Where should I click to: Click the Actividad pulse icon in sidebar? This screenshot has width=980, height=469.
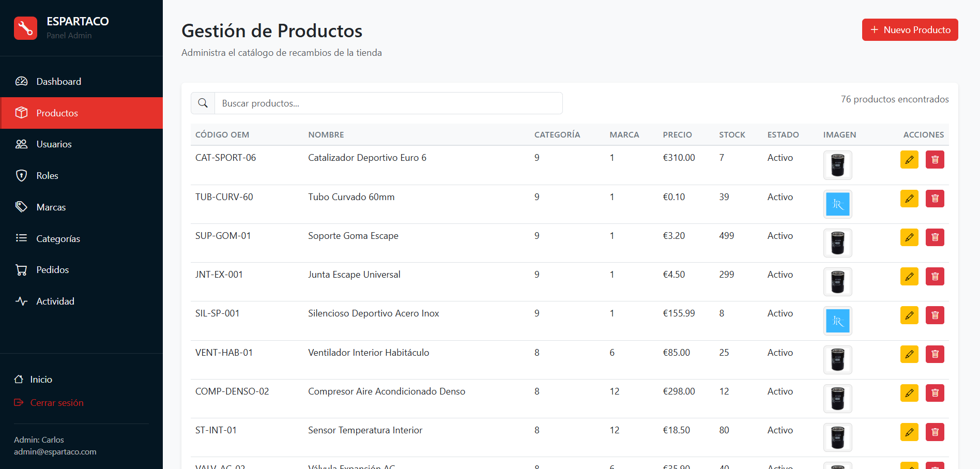click(21, 301)
